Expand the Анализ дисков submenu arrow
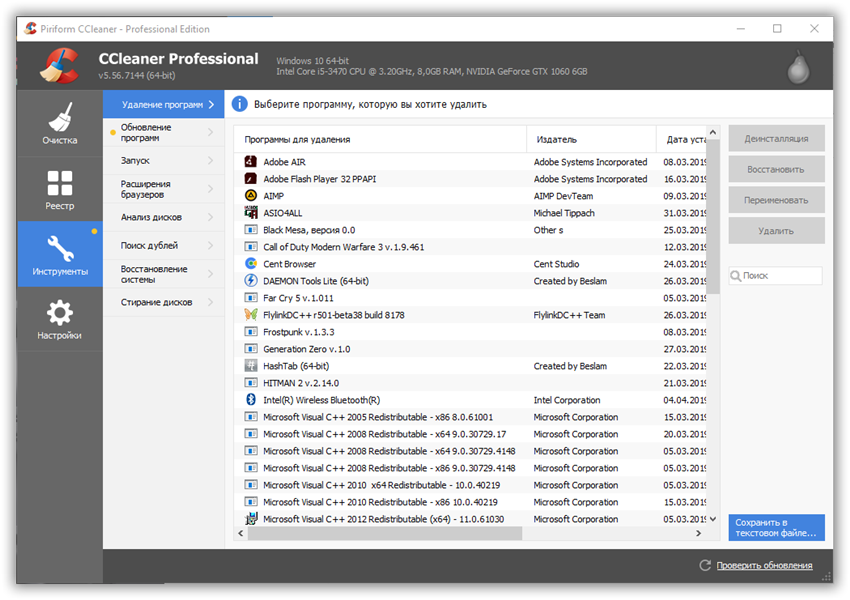The image size is (850, 600). point(210,217)
